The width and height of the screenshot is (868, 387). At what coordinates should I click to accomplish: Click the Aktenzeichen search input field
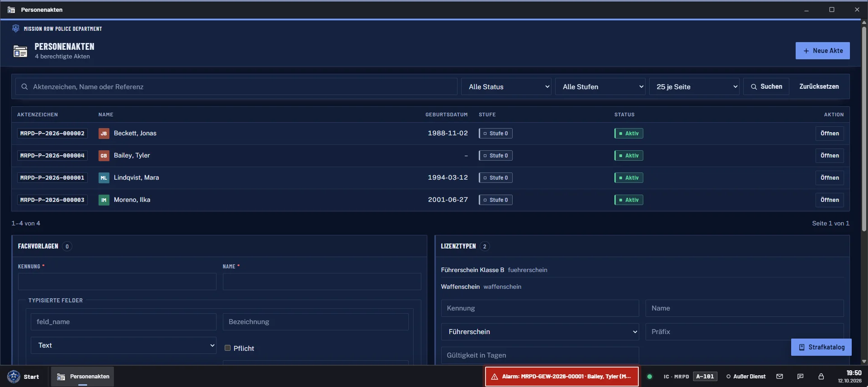pos(236,86)
